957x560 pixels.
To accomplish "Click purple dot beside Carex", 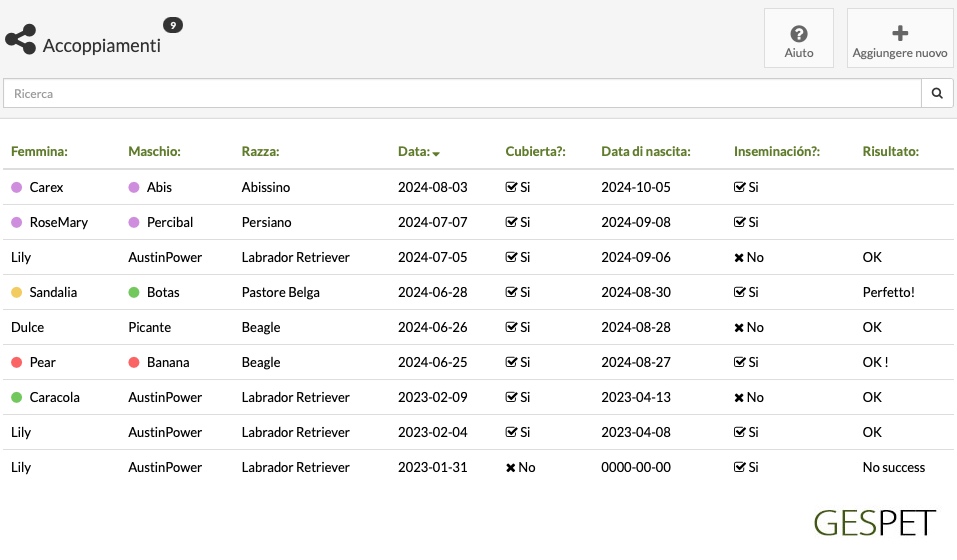I will [x=16, y=187].
